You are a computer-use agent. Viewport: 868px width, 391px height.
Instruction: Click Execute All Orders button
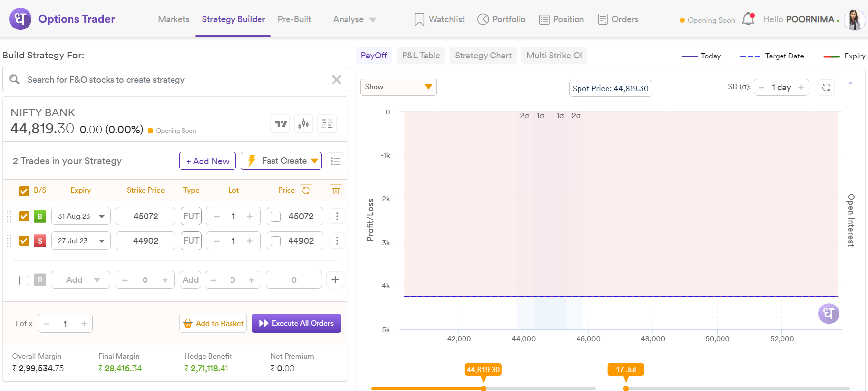point(296,323)
